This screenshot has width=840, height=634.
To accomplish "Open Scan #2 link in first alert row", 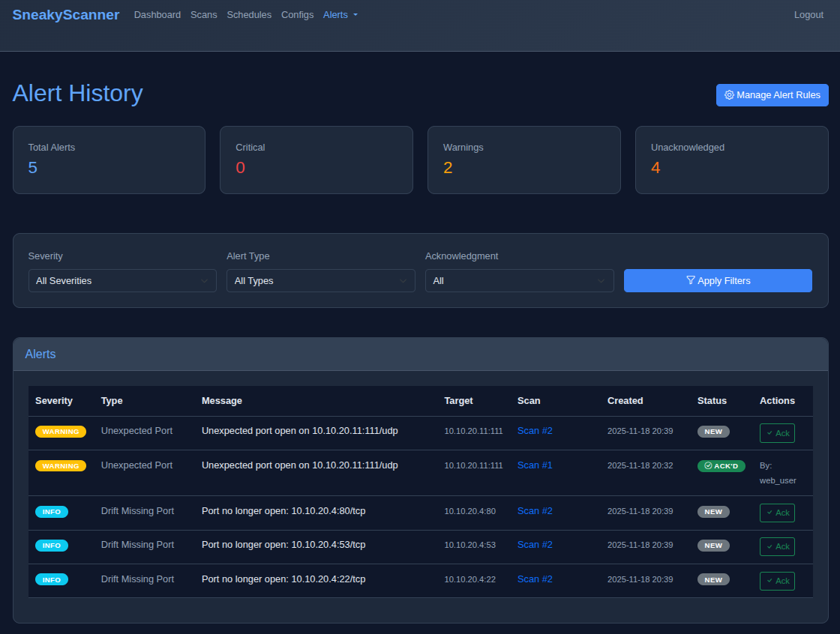I will 535,431.
